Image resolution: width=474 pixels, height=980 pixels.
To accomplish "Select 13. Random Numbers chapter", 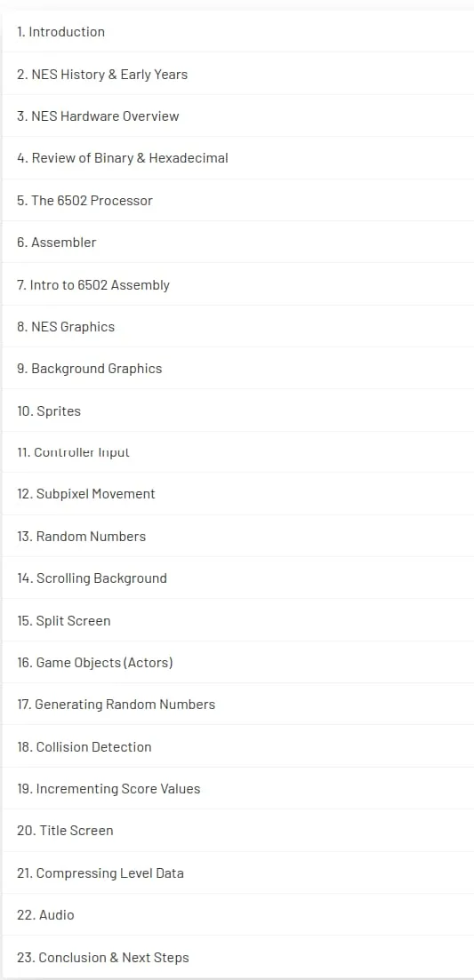I will (237, 537).
